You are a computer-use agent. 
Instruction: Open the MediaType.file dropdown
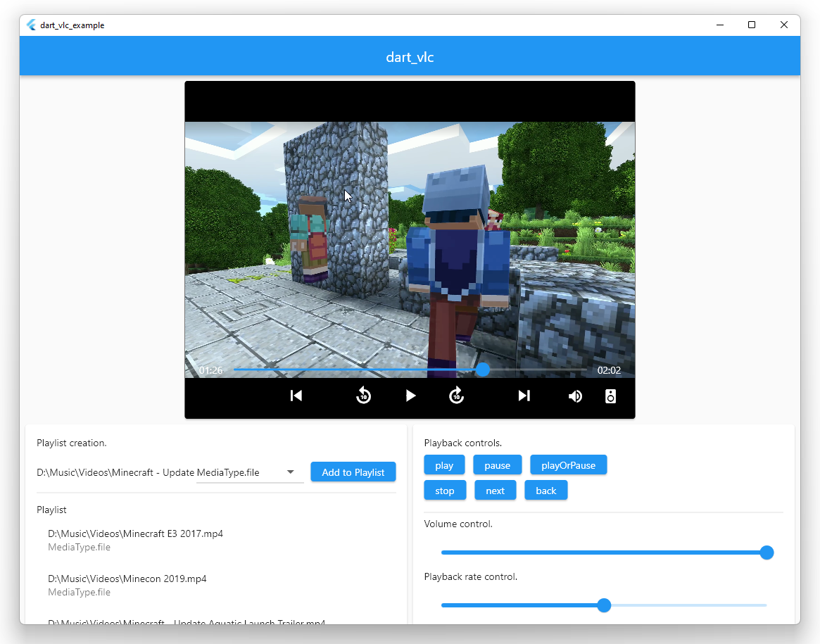pyautogui.click(x=250, y=472)
